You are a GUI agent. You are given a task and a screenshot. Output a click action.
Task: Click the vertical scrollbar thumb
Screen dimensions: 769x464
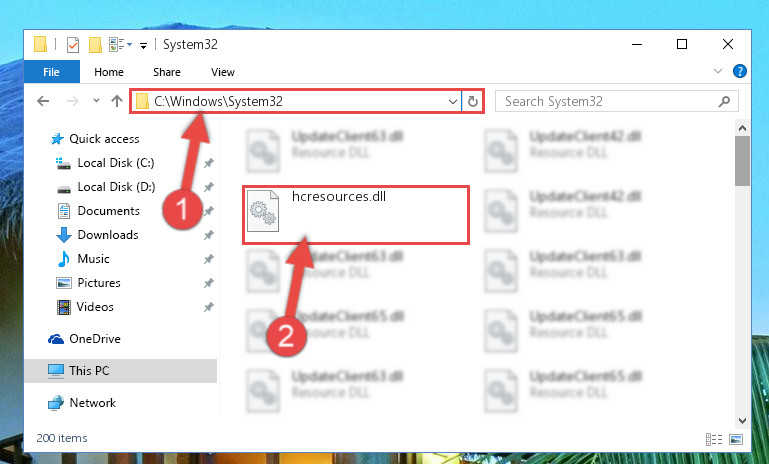pyautogui.click(x=743, y=161)
